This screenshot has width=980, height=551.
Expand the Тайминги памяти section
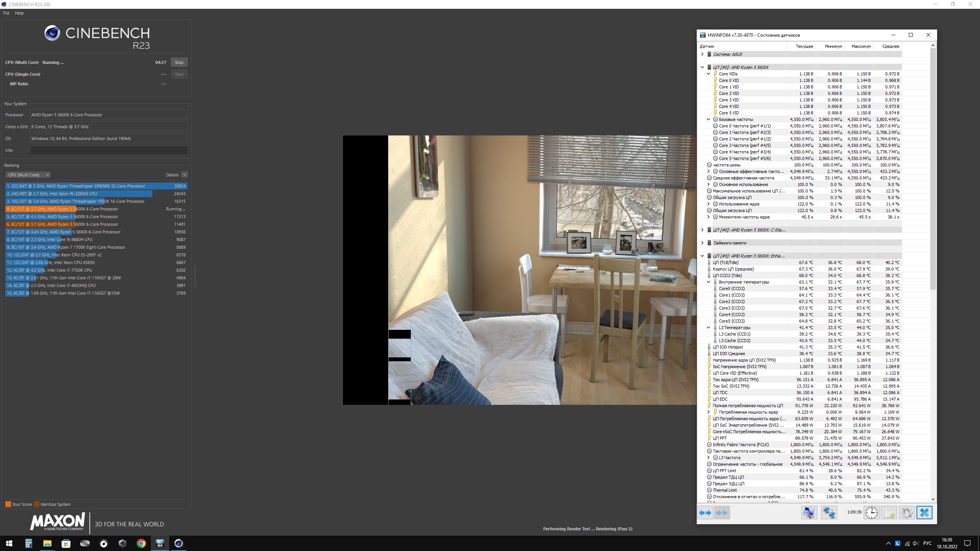pos(702,243)
